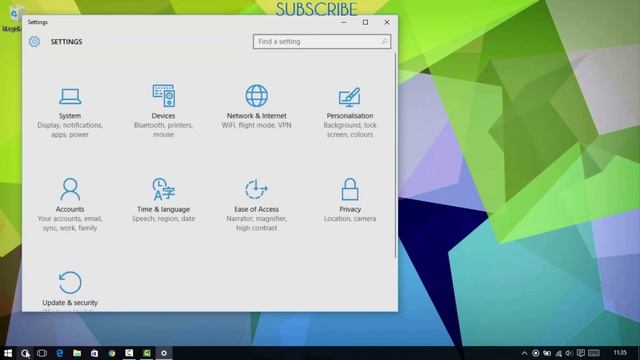The height and width of the screenshot is (360, 640).
Task: Launch Microsoft Edge from the taskbar
Action: click(60, 353)
